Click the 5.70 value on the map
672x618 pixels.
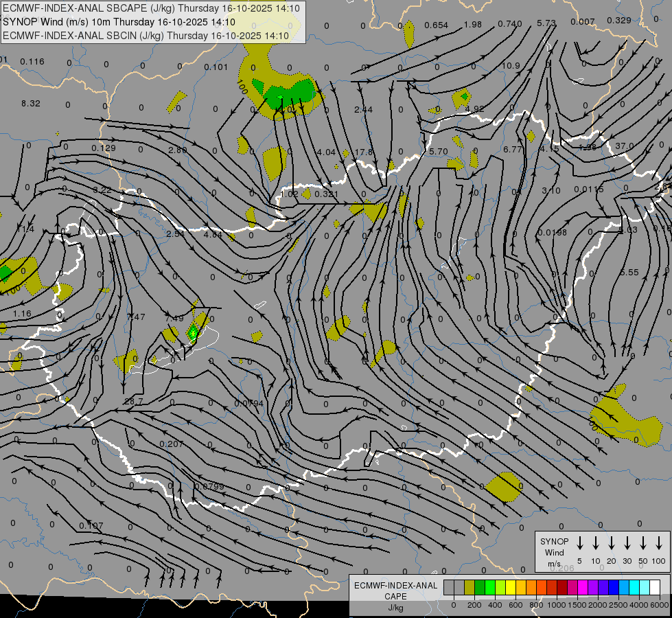point(439,152)
